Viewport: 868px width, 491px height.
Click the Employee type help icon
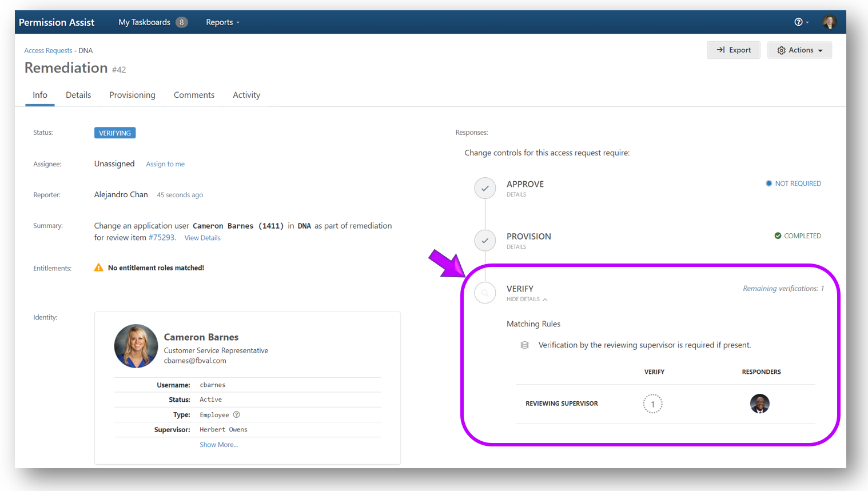pos(237,415)
